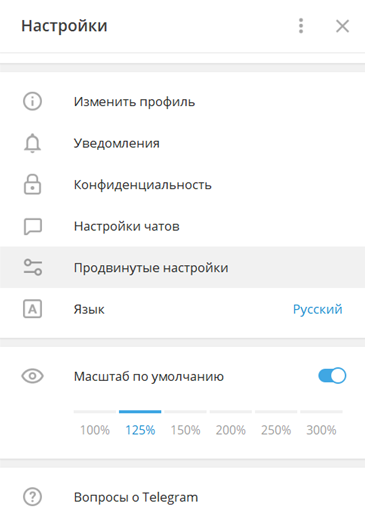
Task: Click the bell icon for Уведомления
Action: pos(32,143)
